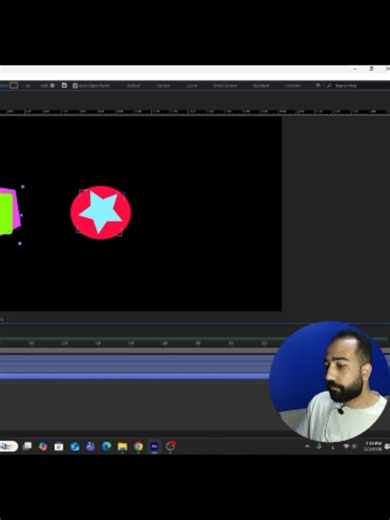390x520 pixels.
Task: Click the After Effects taskbar icon
Action: point(154,446)
